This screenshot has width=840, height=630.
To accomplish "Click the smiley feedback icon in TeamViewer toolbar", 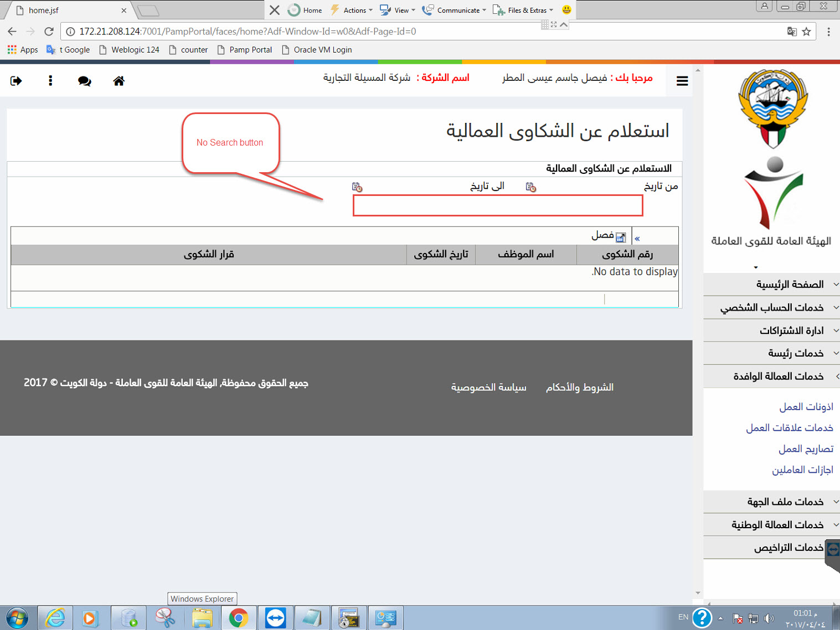I will [x=566, y=10].
